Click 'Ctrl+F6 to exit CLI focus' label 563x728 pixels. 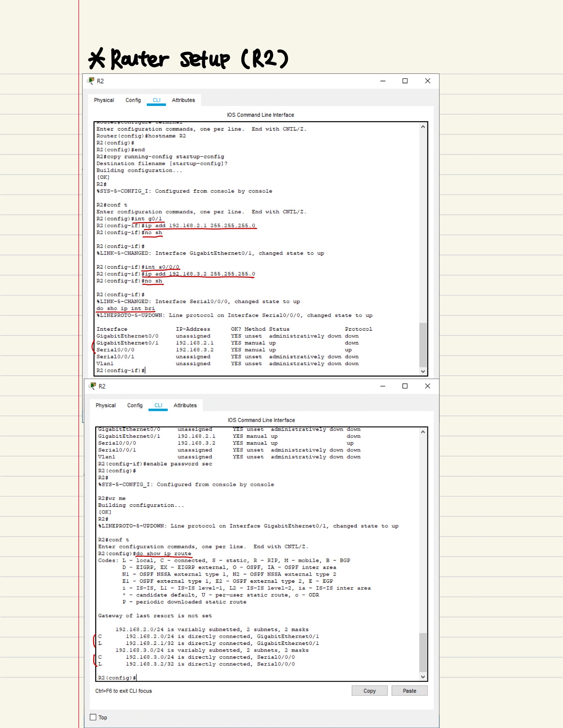pyautogui.click(x=124, y=691)
